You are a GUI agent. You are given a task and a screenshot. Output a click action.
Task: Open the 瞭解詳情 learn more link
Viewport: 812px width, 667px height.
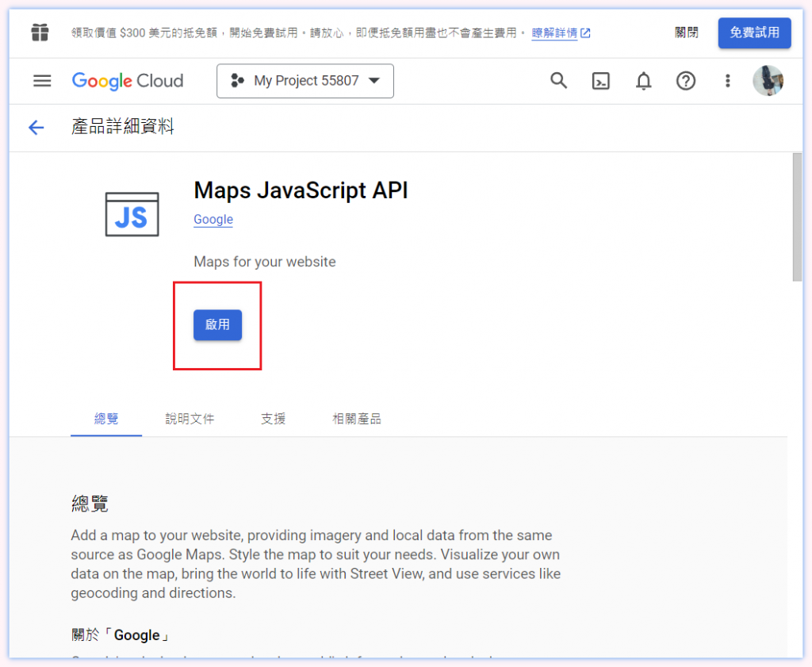(x=561, y=33)
